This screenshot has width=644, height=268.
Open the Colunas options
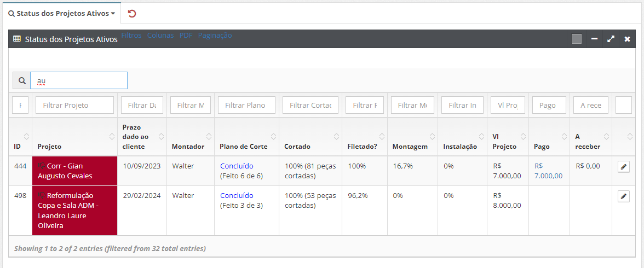[x=160, y=35]
